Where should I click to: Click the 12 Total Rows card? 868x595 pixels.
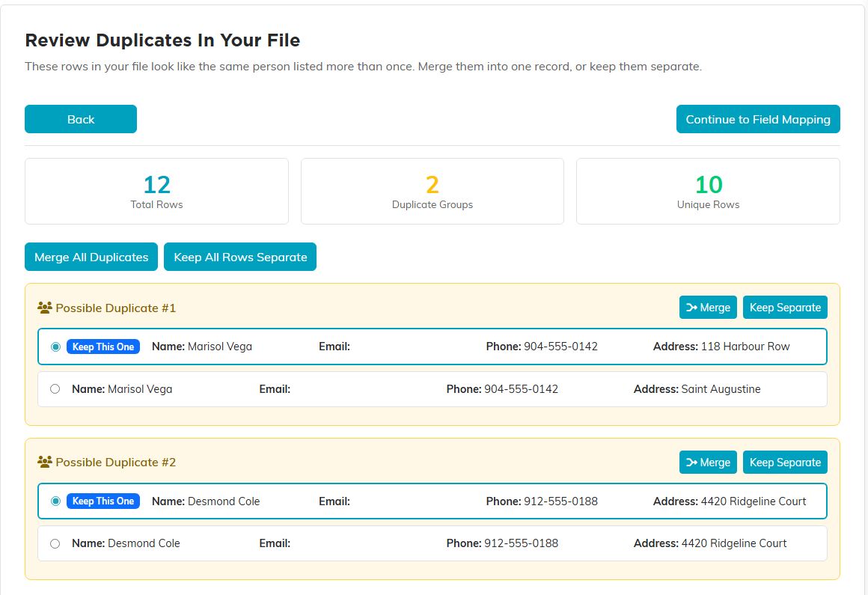pos(156,192)
